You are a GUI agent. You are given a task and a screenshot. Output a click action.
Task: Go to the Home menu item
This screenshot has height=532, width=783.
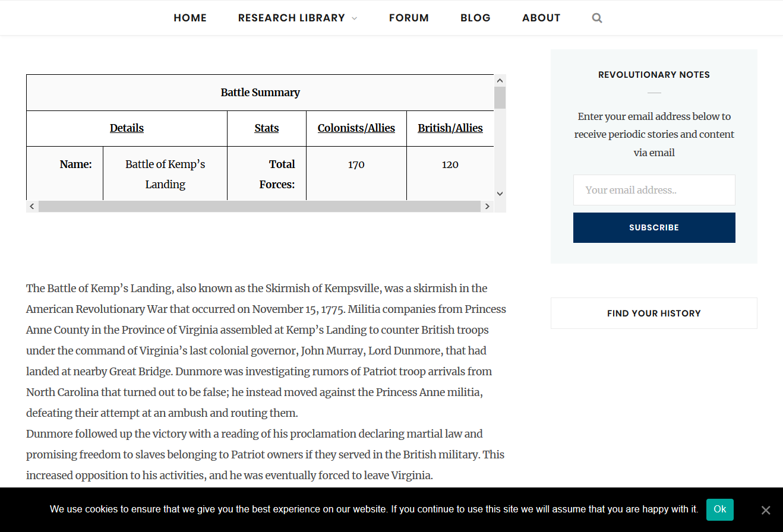(190, 18)
